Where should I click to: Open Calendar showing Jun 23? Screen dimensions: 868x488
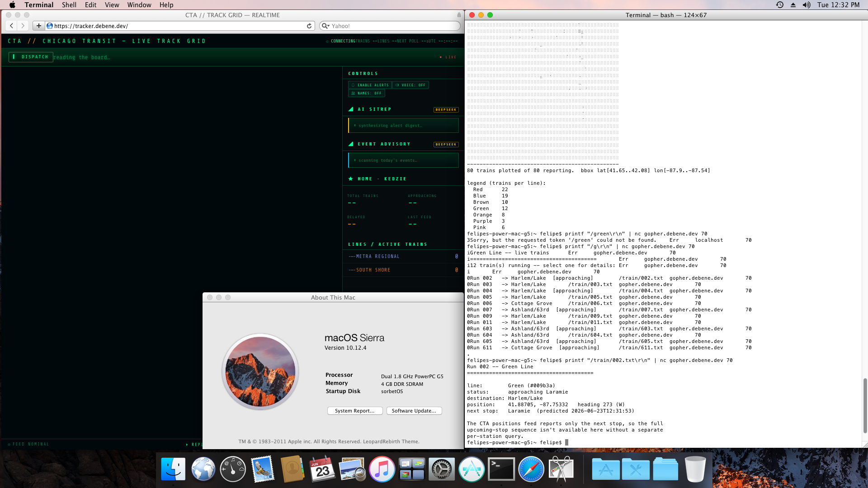click(322, 469)
